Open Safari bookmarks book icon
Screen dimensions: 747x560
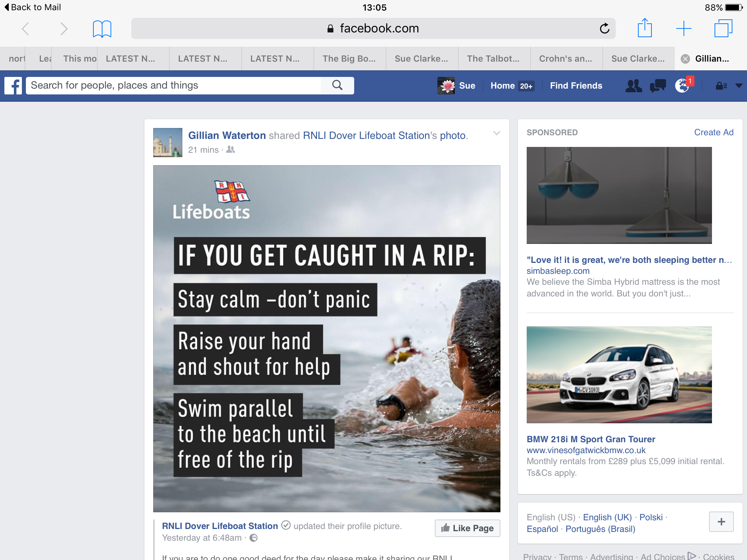click(102, 29)
